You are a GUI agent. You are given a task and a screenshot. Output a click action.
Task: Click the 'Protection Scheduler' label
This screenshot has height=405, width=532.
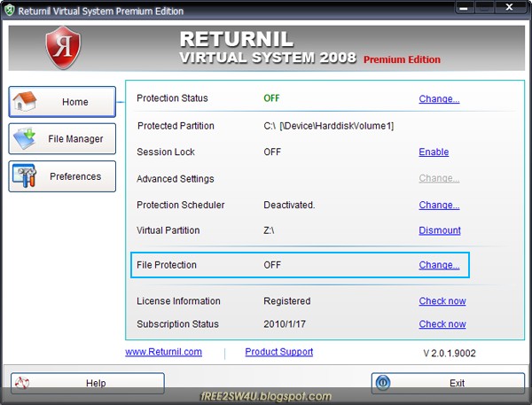(x=181, y=205)
